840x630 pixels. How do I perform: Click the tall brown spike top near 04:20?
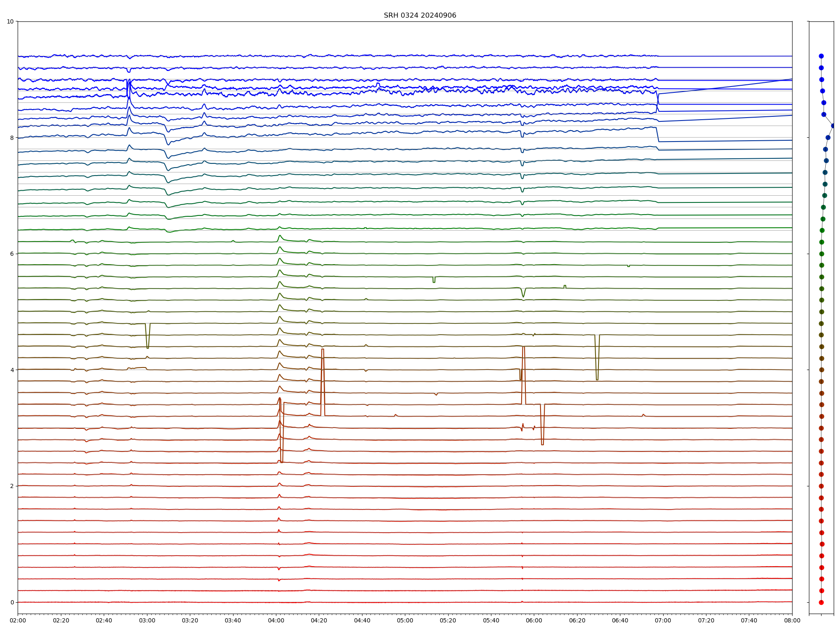click(323, 349)
